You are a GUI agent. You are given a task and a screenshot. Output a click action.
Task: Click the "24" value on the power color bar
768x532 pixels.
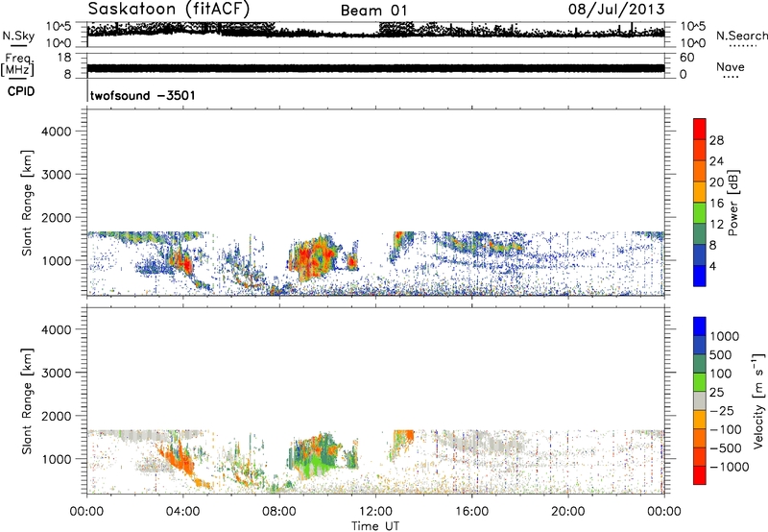click(716, 161)
